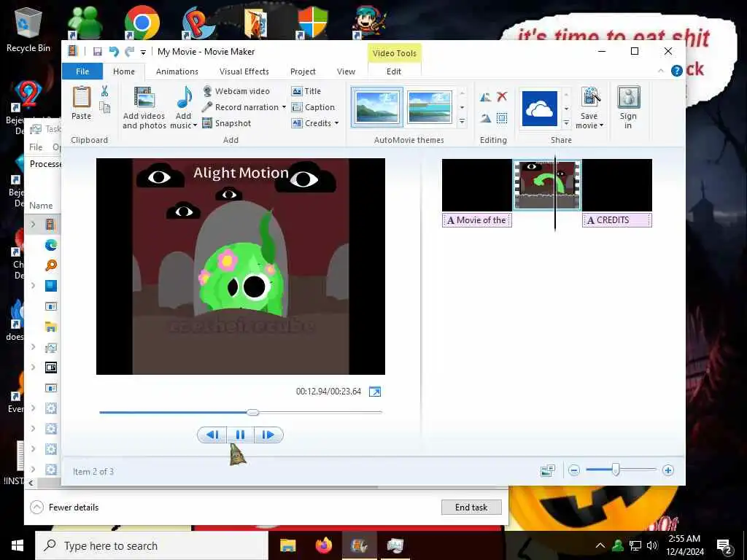This screenshot has width=747, height=560.
Task: Click the red X remove icon
Action: 502,97
